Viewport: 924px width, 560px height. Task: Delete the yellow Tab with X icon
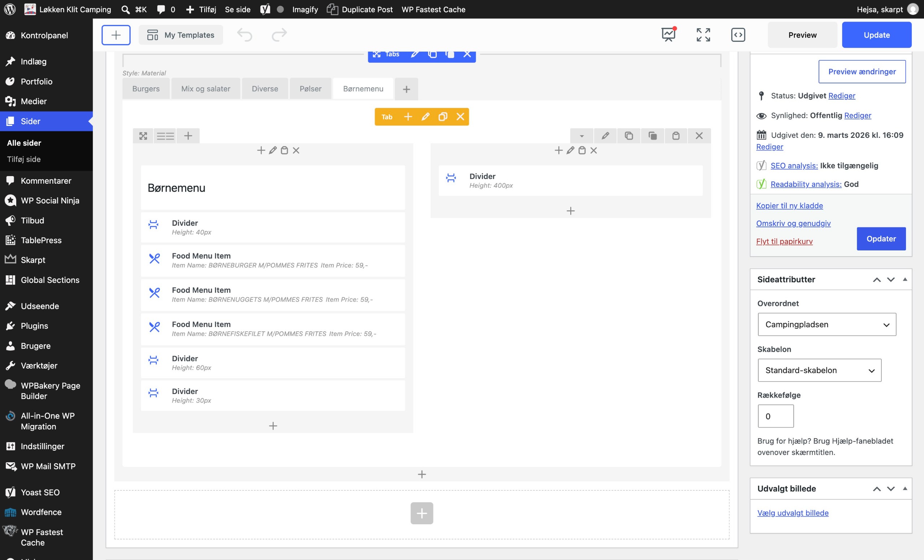pyautogui.click(x=460, y=117)
